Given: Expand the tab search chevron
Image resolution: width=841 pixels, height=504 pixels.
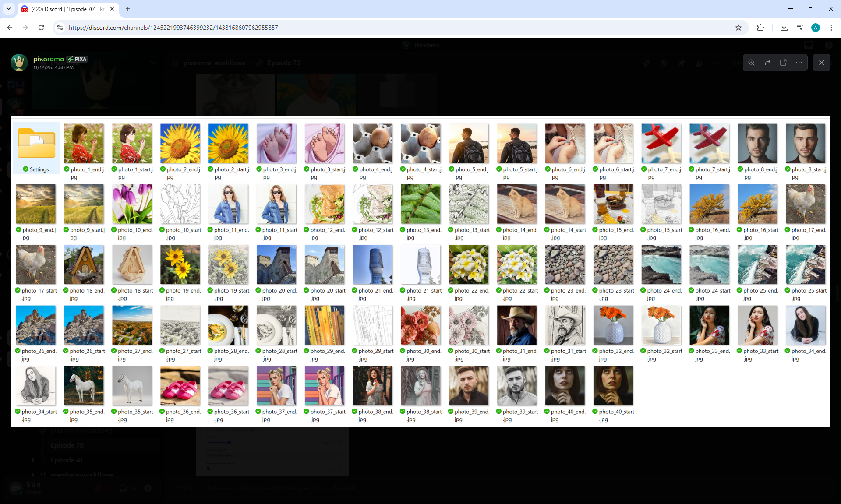Looking at the screenshot, I should tap(9, 9).
